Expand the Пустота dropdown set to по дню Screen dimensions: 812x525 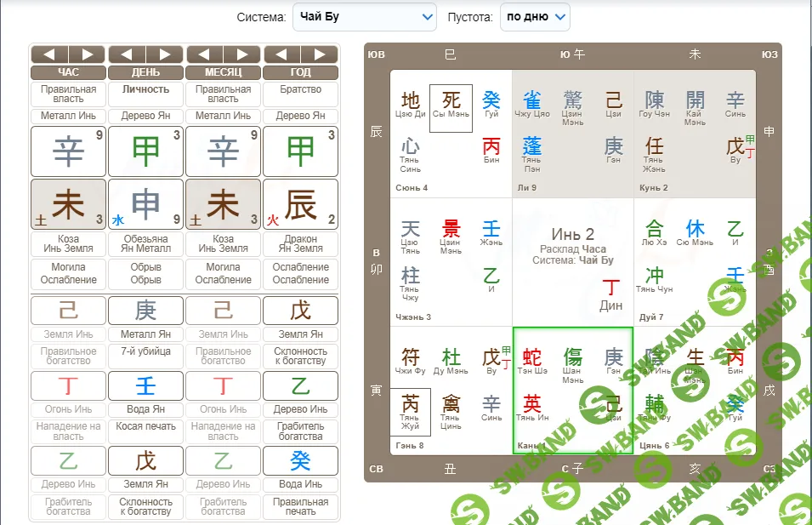(x=535, y=16)
